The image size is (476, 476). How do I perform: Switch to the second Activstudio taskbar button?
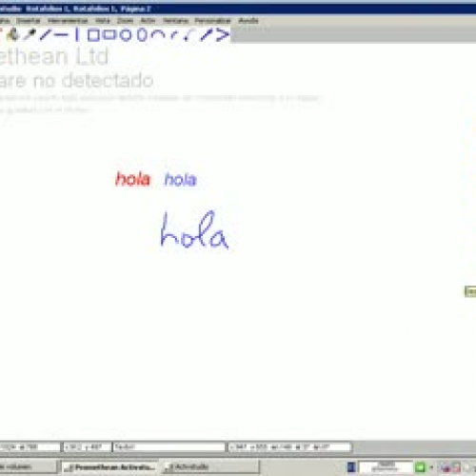pyautogui.click(x=210, y=467)
